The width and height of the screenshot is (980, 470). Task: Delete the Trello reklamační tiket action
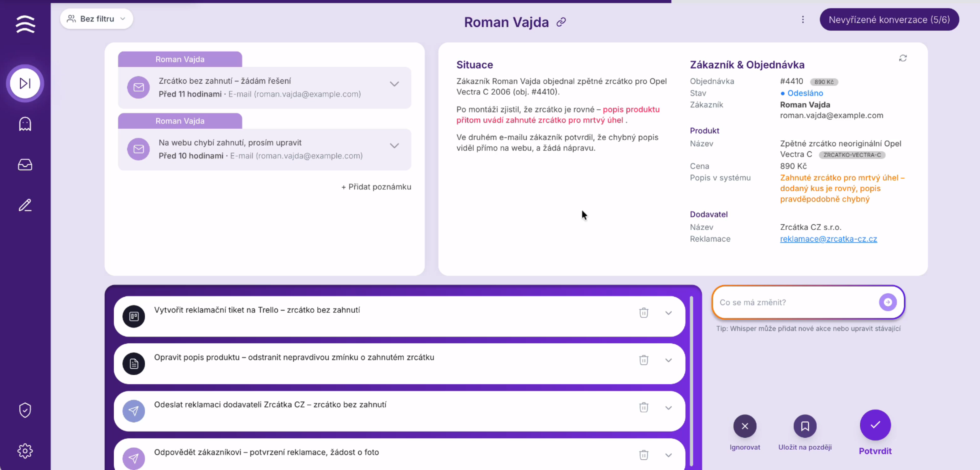point(643,312)
